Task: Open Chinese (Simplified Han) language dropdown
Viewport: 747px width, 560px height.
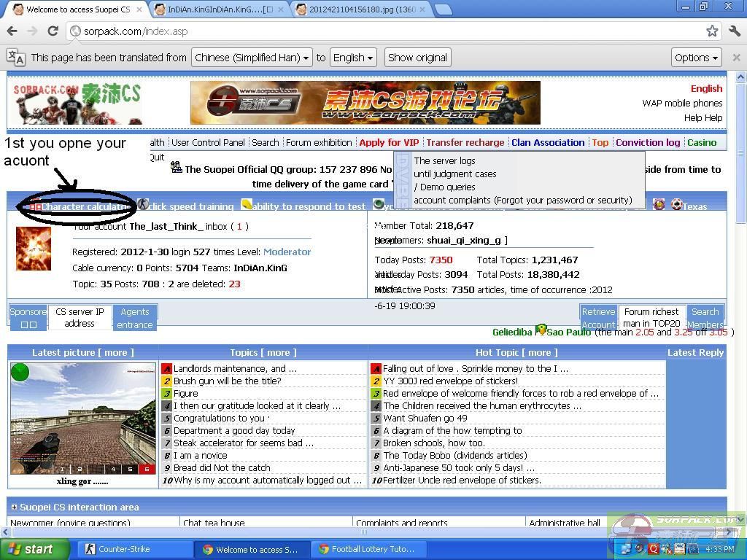Action: [252, 58]
